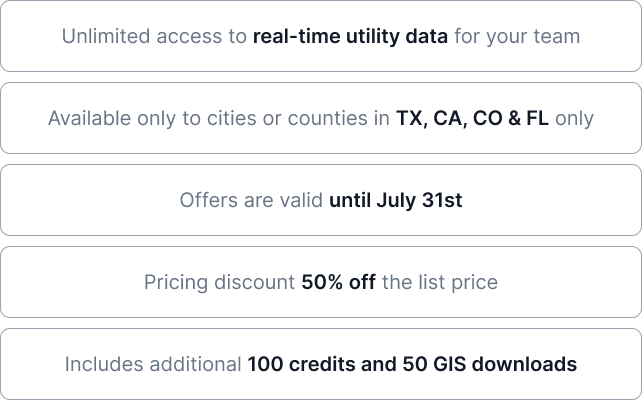The height and width of the screenshot is (400, 642).
Task: Click the bold '100 credits' text
Action: pyautogui.click(x=301, y=364)
